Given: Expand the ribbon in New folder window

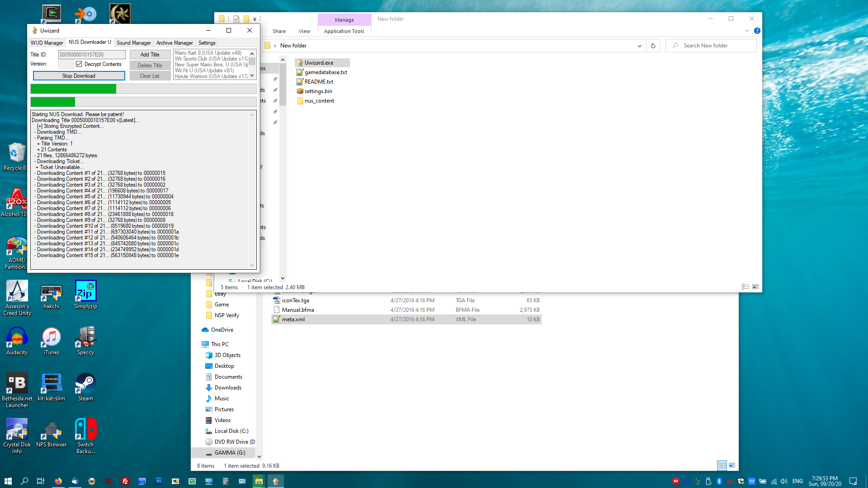Looking at the screenshot, I should coord(747,31).
